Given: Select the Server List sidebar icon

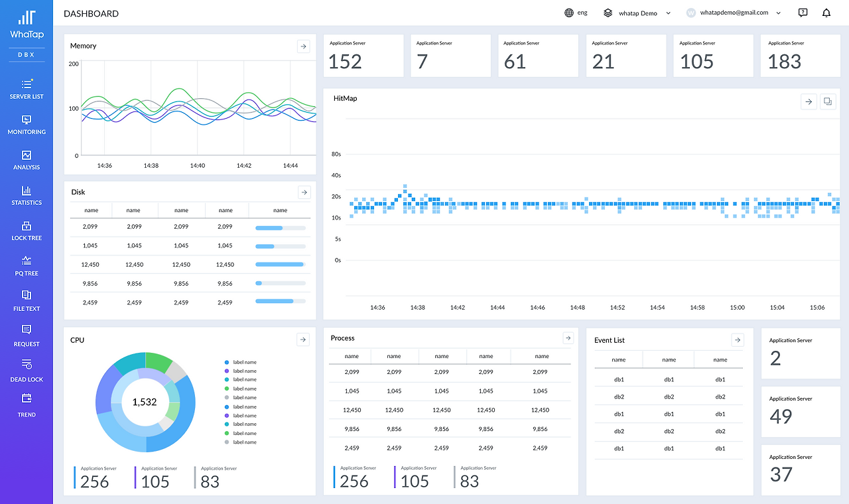Looking at the screenshot, I should click(x=27, y=85).
